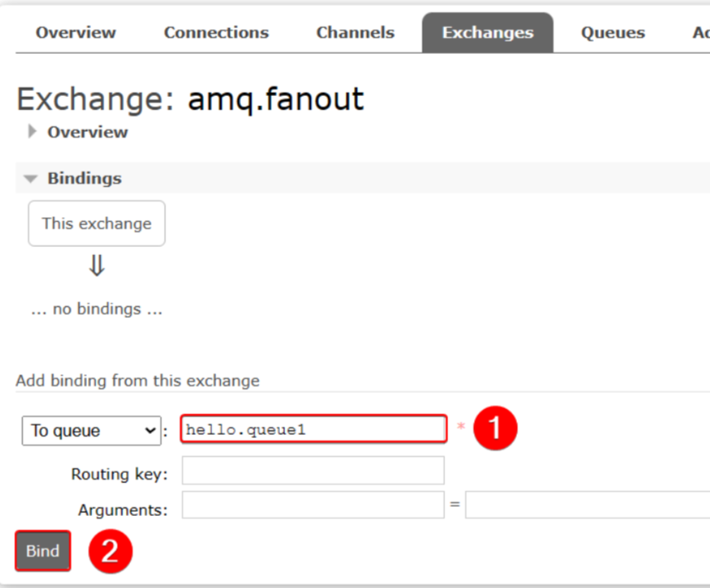Switch to the Connections tab

coord(216,33)
